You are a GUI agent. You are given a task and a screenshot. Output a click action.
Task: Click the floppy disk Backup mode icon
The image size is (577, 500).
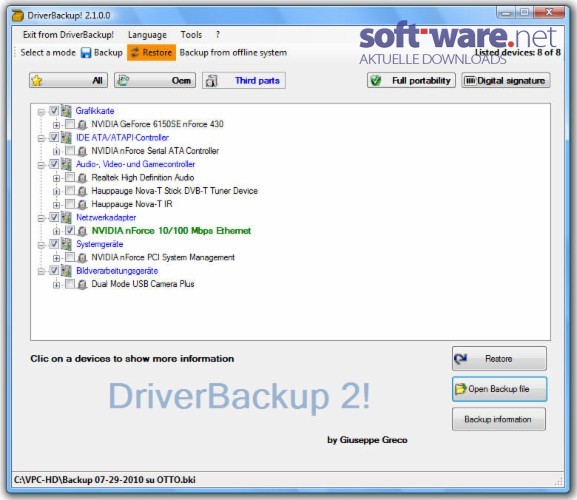[86, 53]
